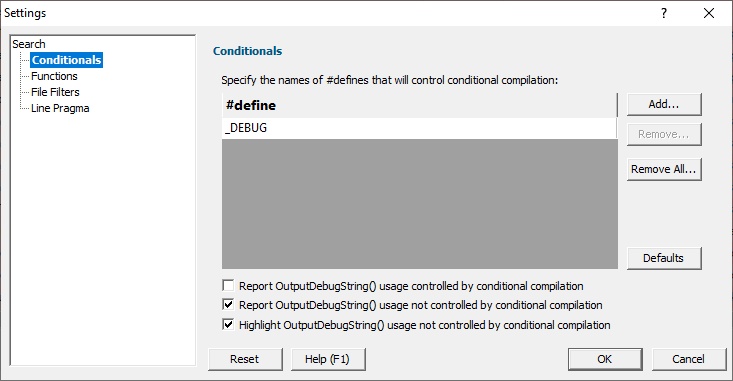Open Help (F1) button

tap(328, 359)
